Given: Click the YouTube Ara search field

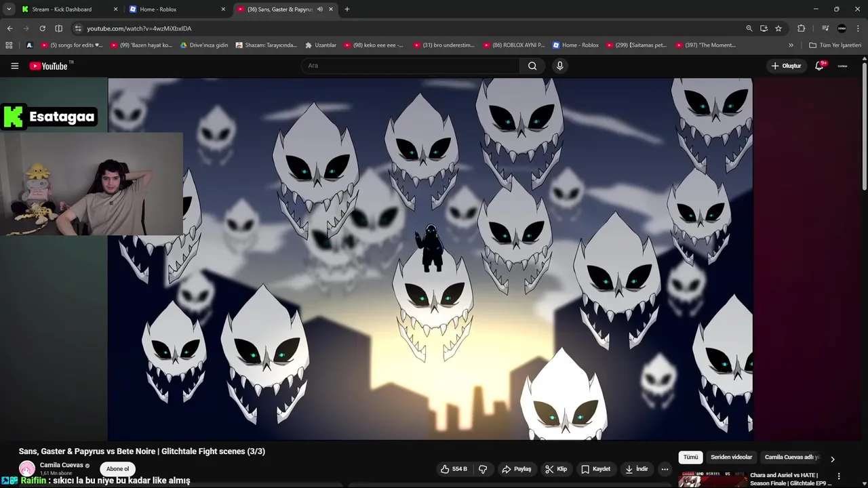Looking at the screenshot, I should coord(411,66).
